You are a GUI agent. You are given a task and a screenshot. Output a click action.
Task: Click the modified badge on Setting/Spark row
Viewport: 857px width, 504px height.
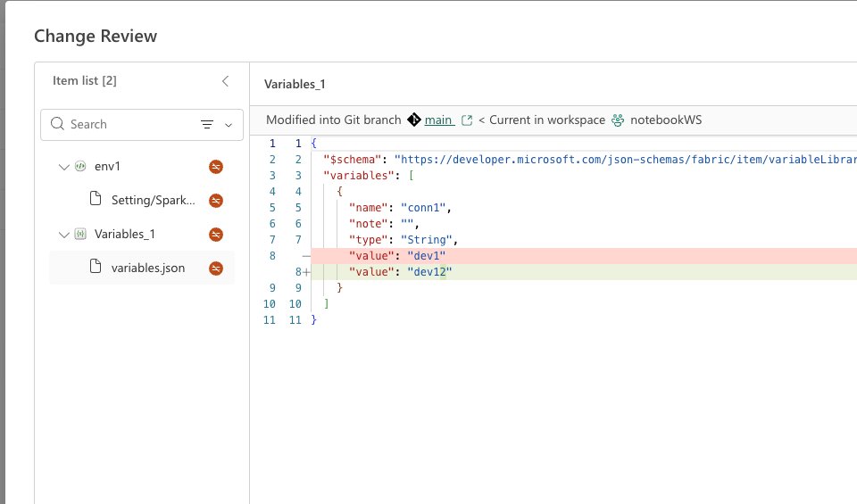point(216,201)
